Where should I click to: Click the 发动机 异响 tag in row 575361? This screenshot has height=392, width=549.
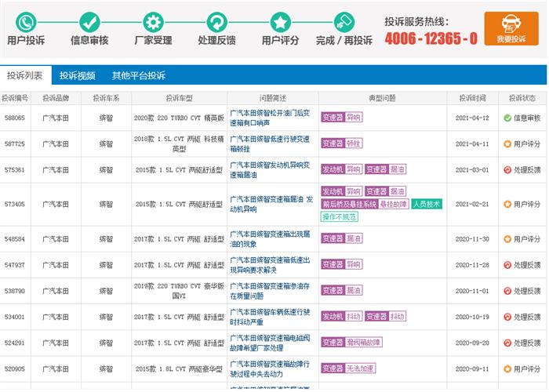pos(342,169)
